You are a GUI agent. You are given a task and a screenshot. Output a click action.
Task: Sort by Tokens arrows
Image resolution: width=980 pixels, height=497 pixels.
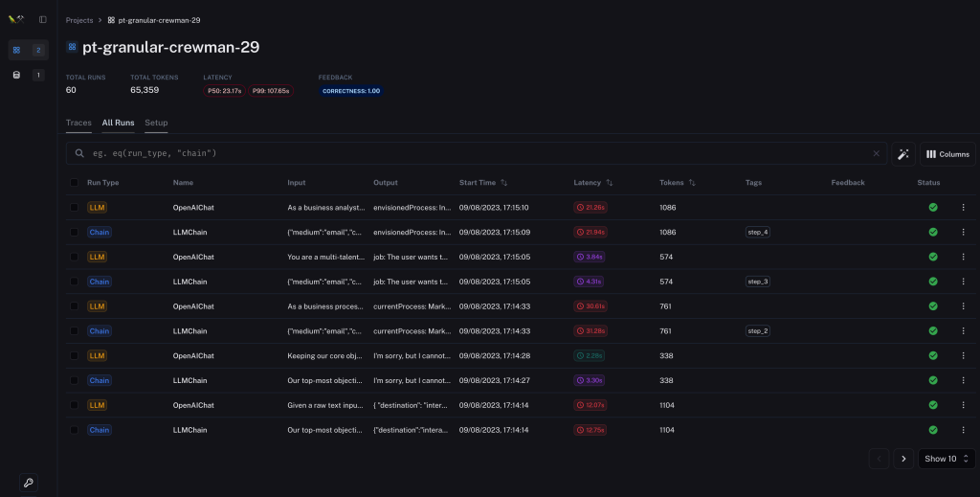pos(692,183)
